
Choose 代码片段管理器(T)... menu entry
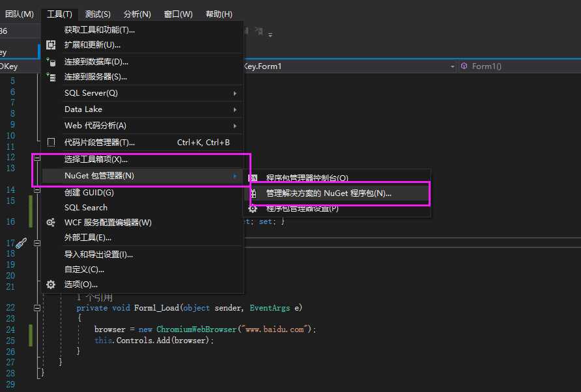(x=142, y=142)
